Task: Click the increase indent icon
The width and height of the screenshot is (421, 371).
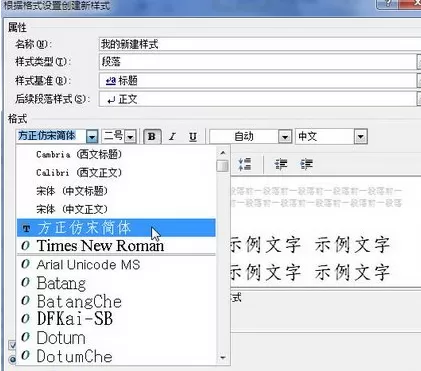Action: pyautogui.click(x=306, y=164)
